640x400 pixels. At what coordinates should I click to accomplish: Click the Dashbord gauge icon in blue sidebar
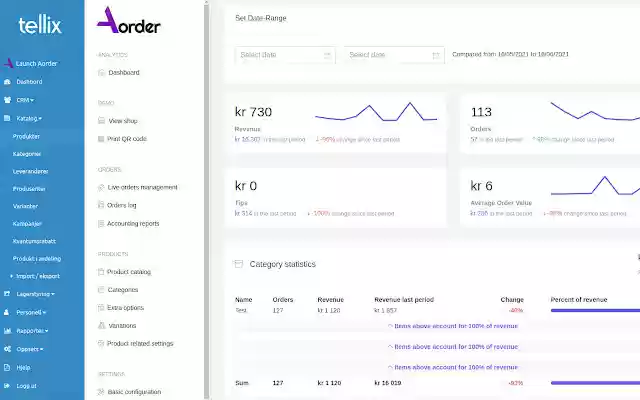tap(7, 82)
